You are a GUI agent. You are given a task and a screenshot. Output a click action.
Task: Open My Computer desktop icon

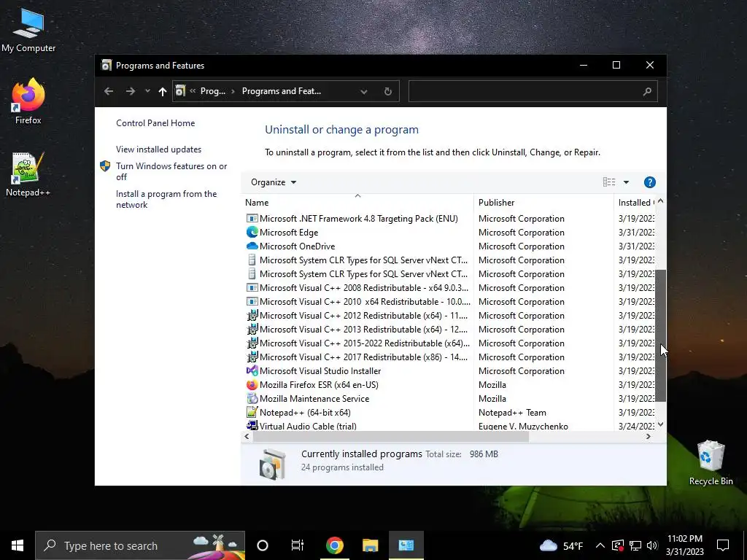pos(28,31)
